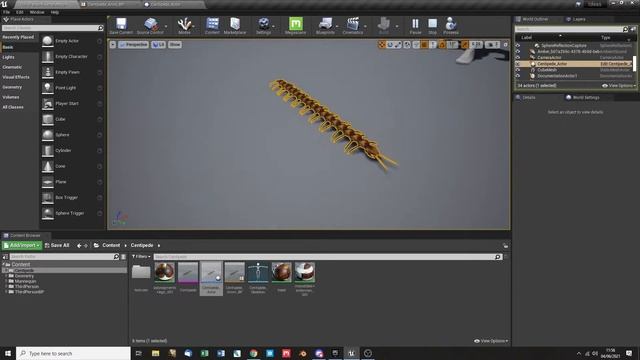This screenshot has width=640, height=360.
Task: Open World Outliner View Options dropdown
Action: coord(619,86)
